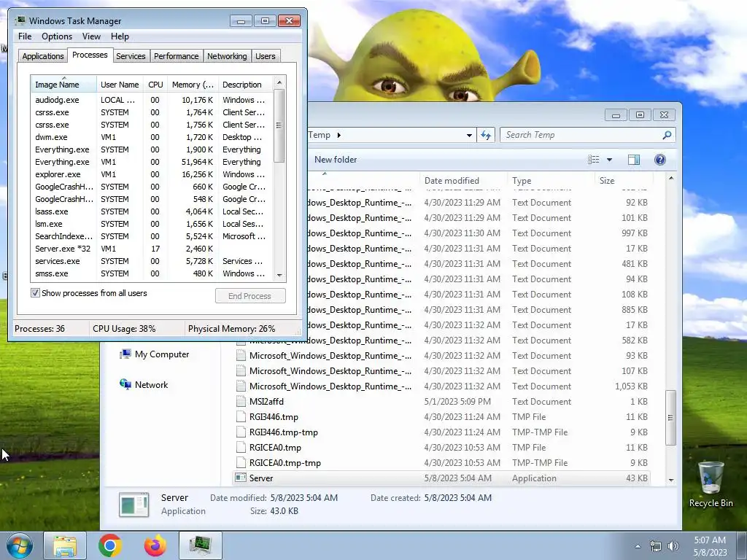Select the services.exe process row
Screen dimensions: 747x560
coord(152,261)
